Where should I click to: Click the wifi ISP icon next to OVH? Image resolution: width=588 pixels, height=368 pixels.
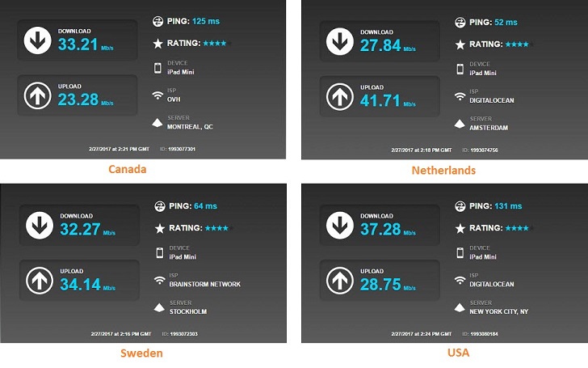click(x=157, y=95)
